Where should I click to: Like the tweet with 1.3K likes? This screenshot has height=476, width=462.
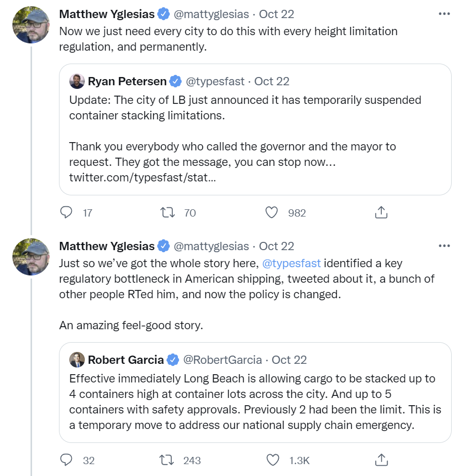[x=272, y=459]
